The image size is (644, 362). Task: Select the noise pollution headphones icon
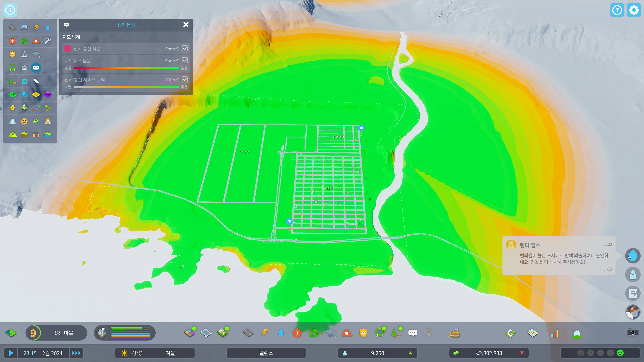[x=36, y=135]
